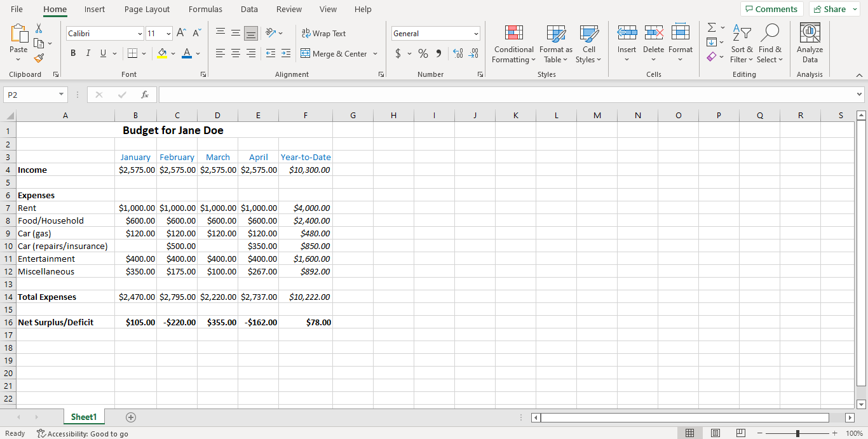This screenshot has height=439, width=868.
Task: Increase font size with larger A
Action: point(181,33)
